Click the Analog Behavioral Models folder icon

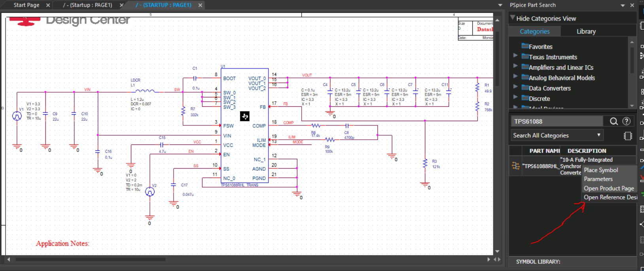(525, 78)
